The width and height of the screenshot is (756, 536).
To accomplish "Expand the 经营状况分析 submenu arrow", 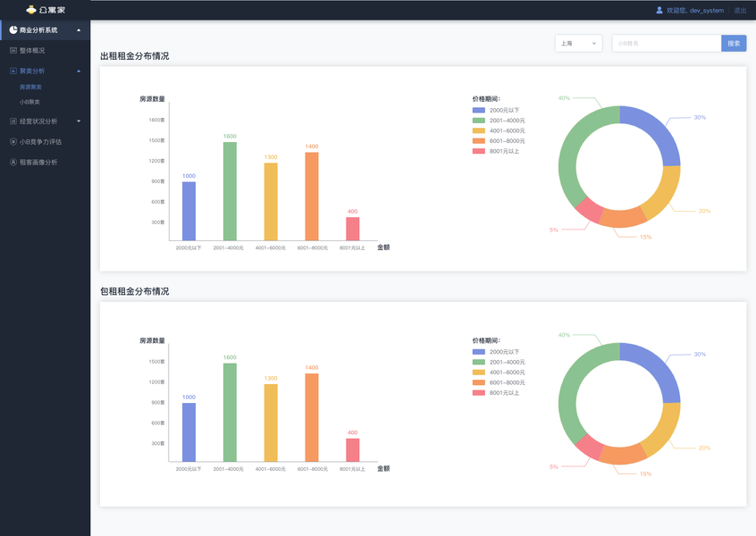I will pyautogui.click(x=79, y=121).
